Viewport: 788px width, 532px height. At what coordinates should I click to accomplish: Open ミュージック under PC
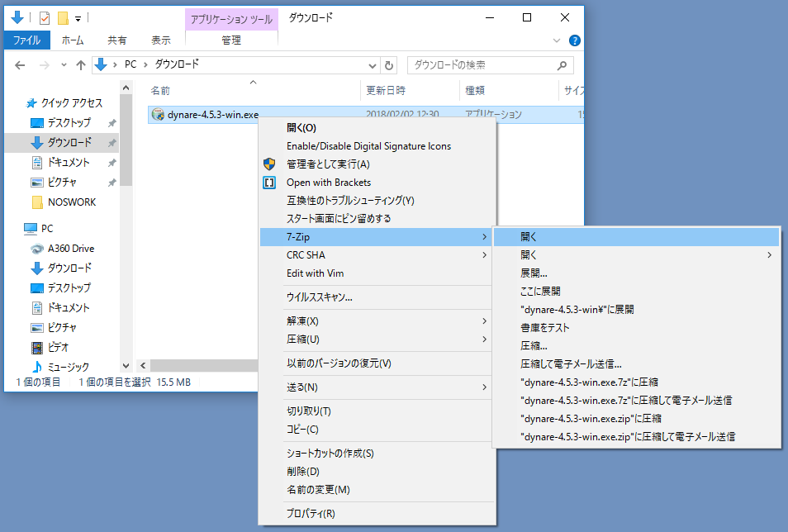tap(69, 367)
